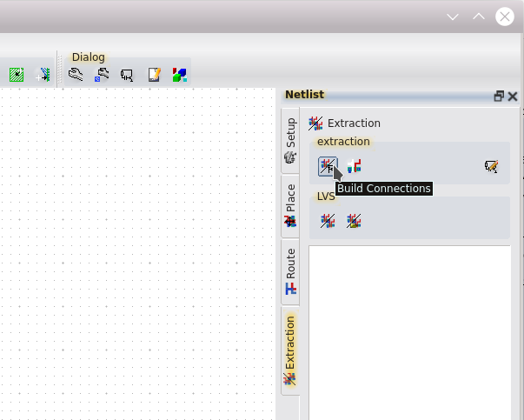Click the colored 3D blocks icon
The image size is (524, 420).
180,75
